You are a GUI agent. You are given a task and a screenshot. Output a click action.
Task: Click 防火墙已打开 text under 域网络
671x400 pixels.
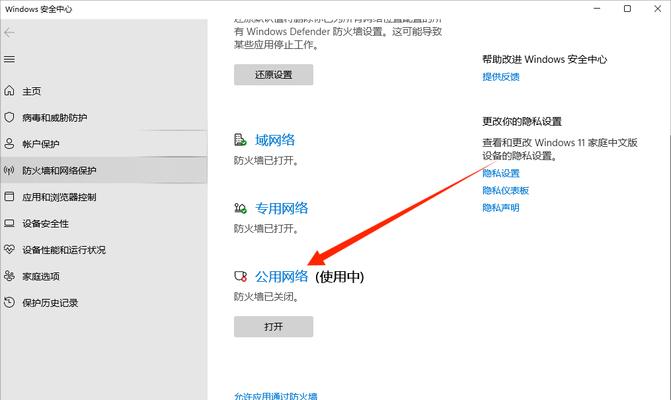coord(266,160)
